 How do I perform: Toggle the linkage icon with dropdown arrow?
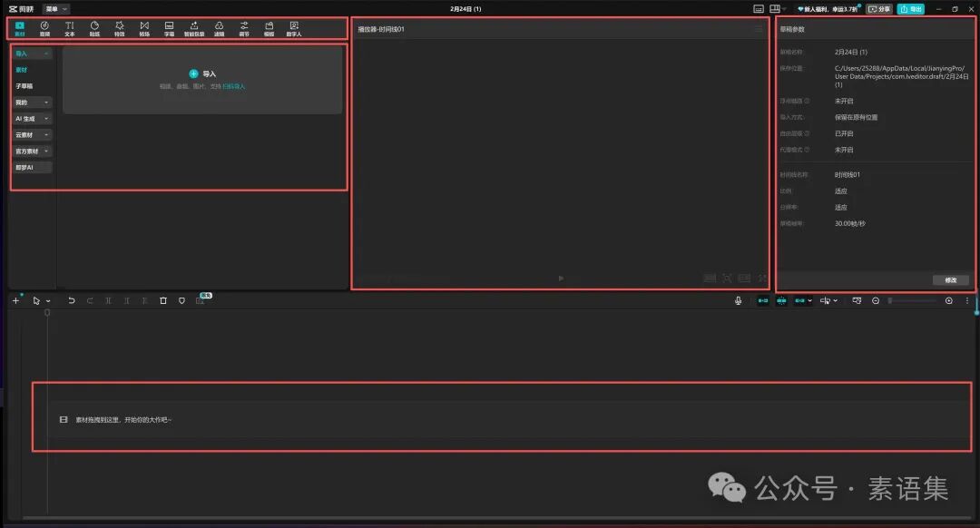[x=803, y=300]
